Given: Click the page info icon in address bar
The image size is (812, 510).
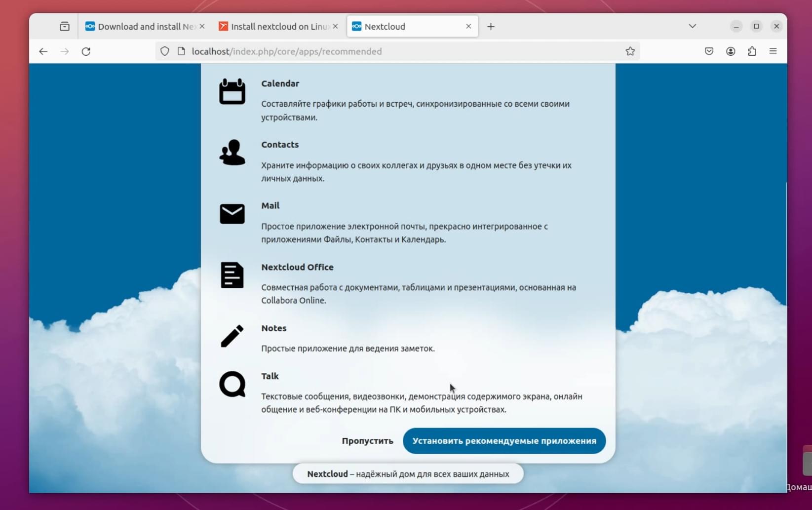Looking at the screenshot, I should [181, 51].
